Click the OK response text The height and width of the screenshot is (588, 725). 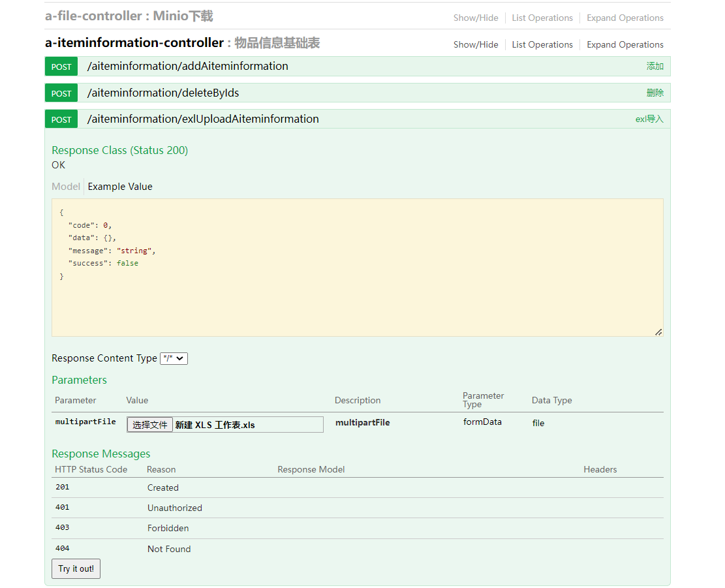(x=58, y=165)
